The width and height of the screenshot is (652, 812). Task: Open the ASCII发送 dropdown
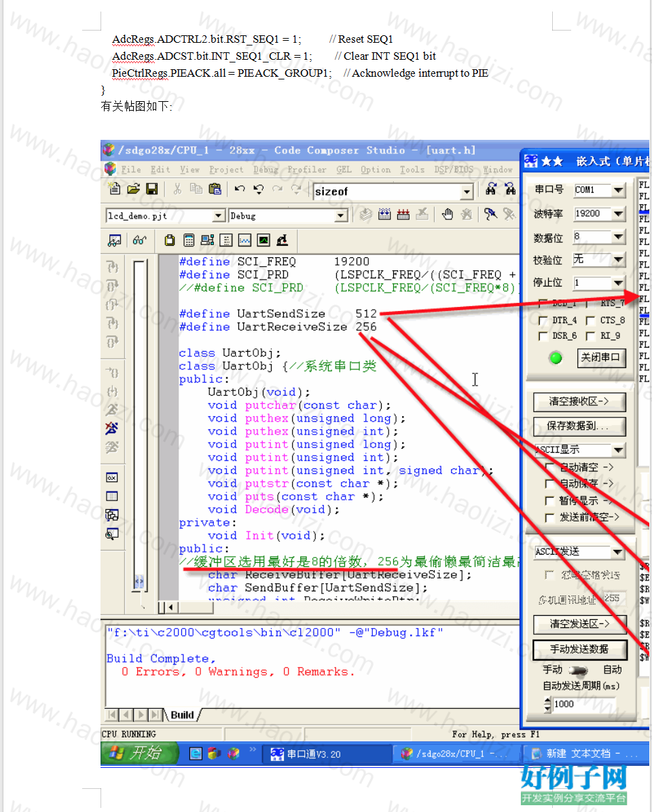point(617,552)
